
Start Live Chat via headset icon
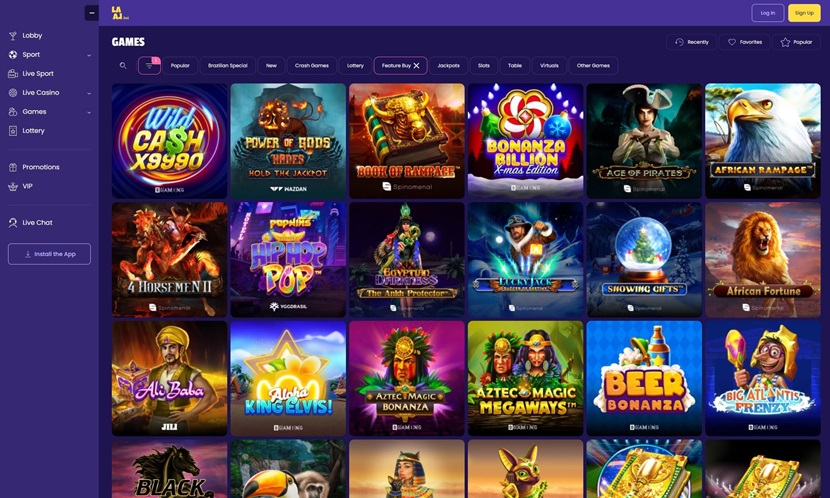point(13,223)
